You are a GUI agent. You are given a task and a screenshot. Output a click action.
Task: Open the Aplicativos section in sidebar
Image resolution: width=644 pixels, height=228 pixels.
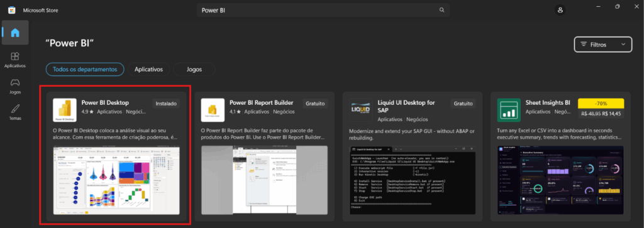pyautogui.click(x=15, y=60)
